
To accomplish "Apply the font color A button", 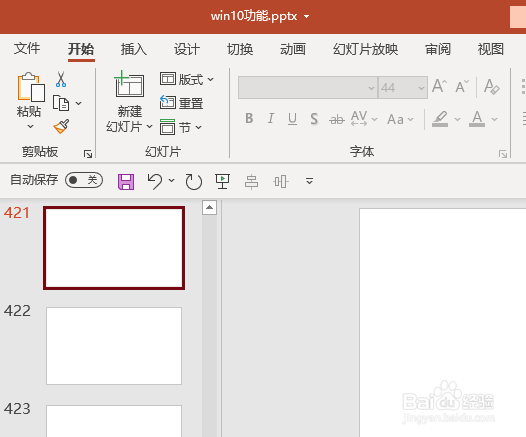I will click(477, 119).
